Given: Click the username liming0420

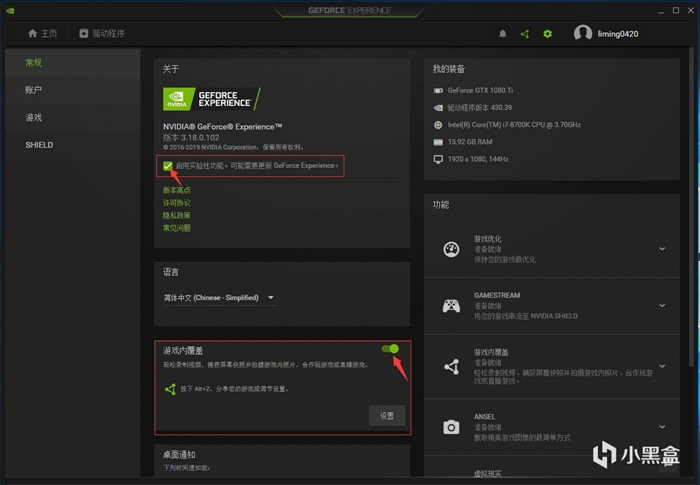Looking at the screenshot, I should tap(618, 34).
